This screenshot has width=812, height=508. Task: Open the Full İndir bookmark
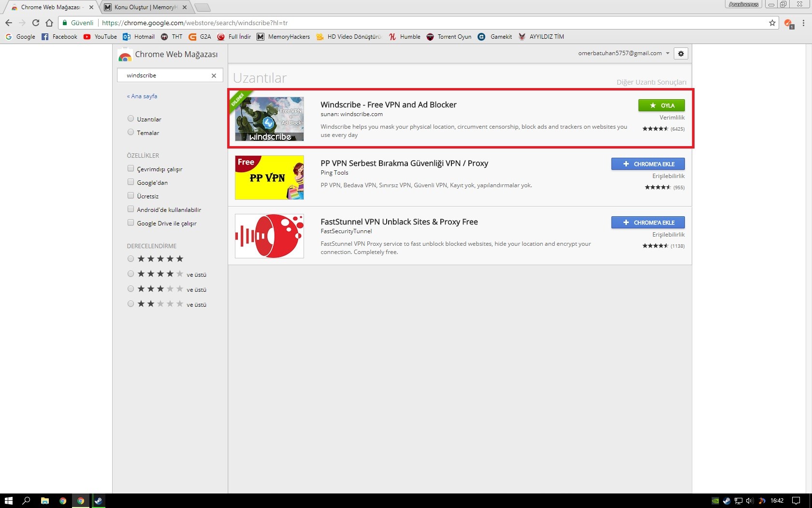tap(234, 37)
